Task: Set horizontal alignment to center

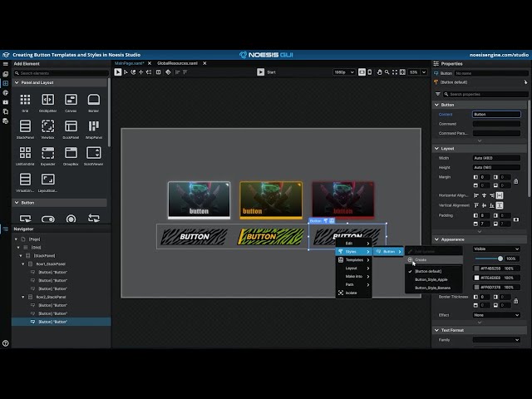Action: (484, 195)
